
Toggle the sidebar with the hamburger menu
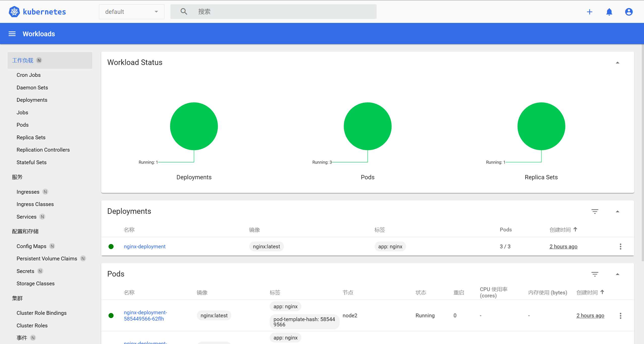coord(12,33)
